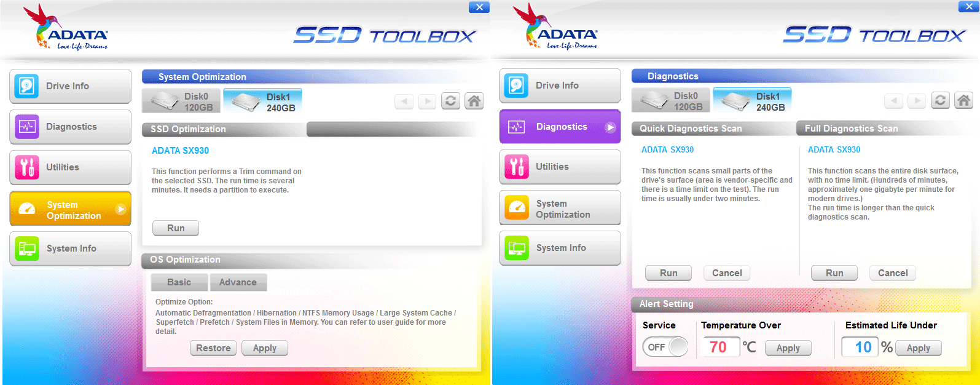
Task: Select System Optimization in left window
Action: click(x=70, y=208)
